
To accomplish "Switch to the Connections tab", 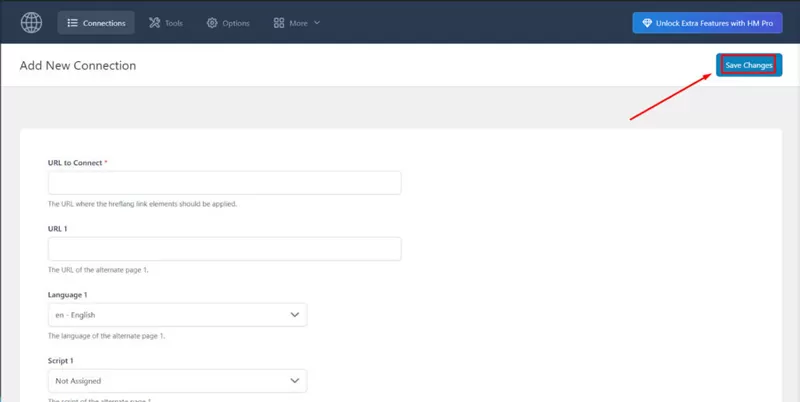I will (x=95, y=23).
